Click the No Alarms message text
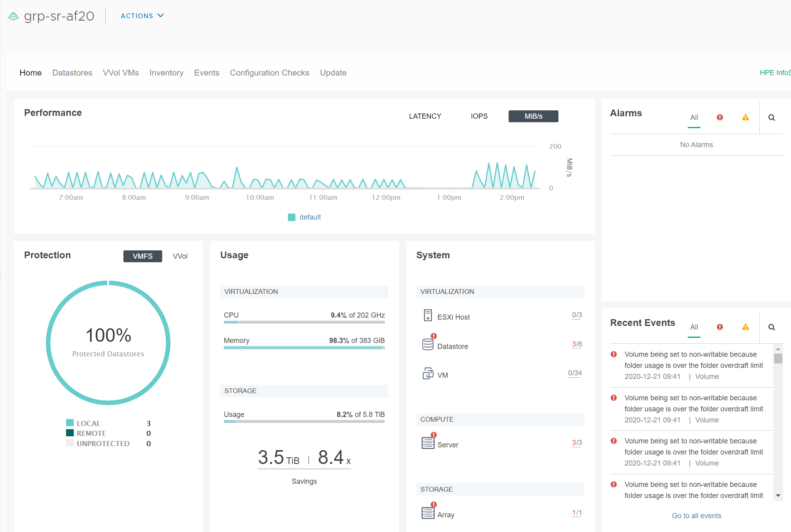The image size is (791, 532). (x=696, y=145)
